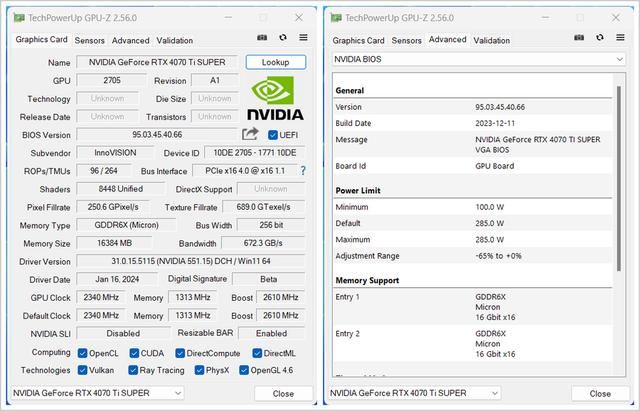Open Validation tab in right window

click(491, 40)
